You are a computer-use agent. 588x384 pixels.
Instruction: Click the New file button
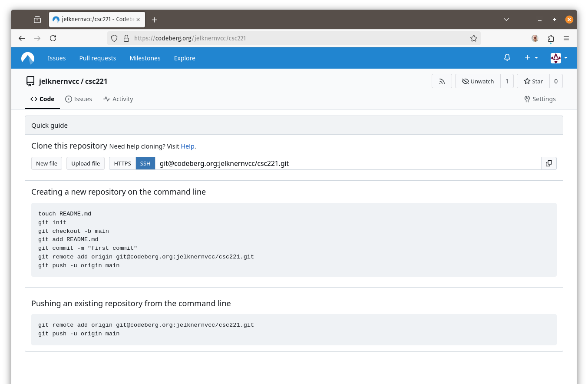47,163
